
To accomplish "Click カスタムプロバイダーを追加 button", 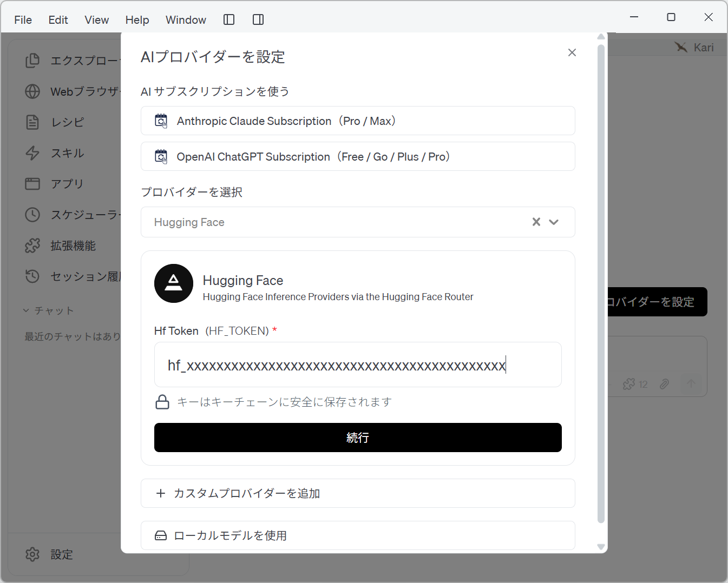I will coord(358,493).
